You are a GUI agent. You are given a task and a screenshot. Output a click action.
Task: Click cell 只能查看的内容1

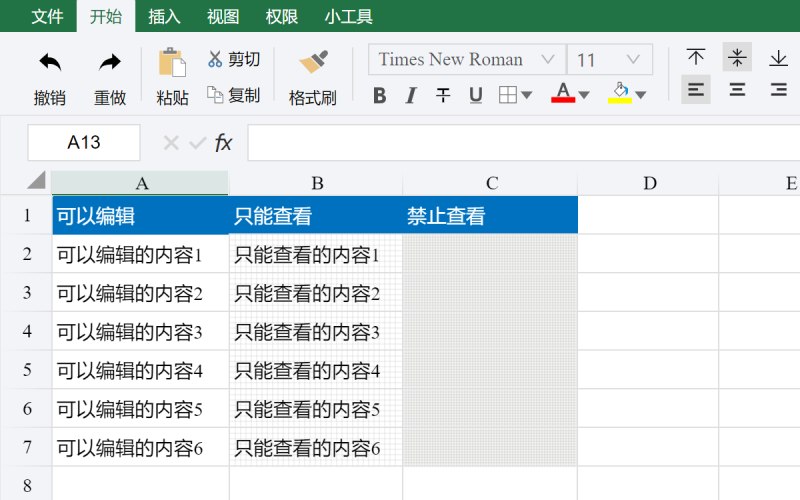(x=316, y=254)
